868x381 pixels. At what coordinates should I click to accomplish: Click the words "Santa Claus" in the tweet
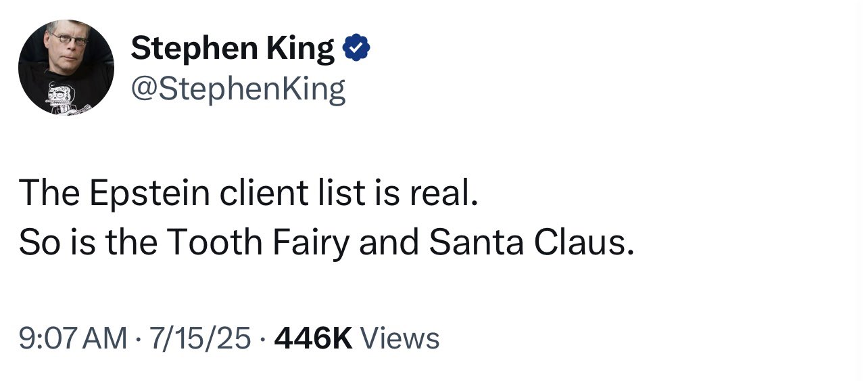(531, 243)
